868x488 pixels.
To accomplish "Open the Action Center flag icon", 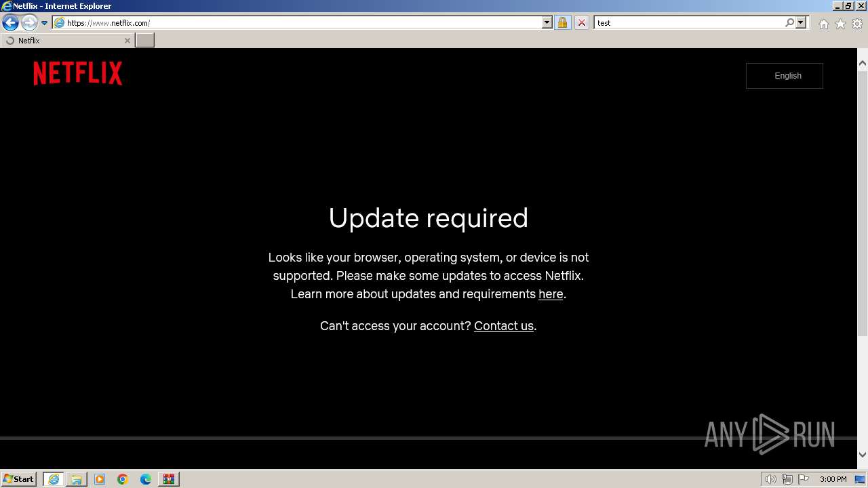I will pyautogui.click(x=804, y=479).
